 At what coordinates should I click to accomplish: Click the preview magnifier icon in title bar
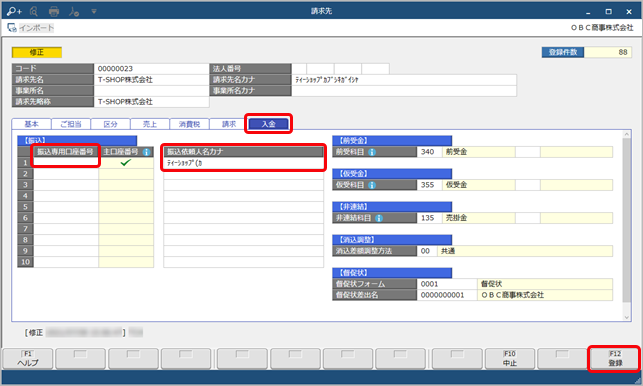(x=34, y=11)
